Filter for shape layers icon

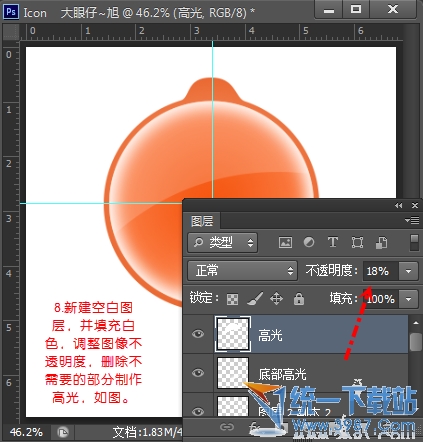coord(357,242)
